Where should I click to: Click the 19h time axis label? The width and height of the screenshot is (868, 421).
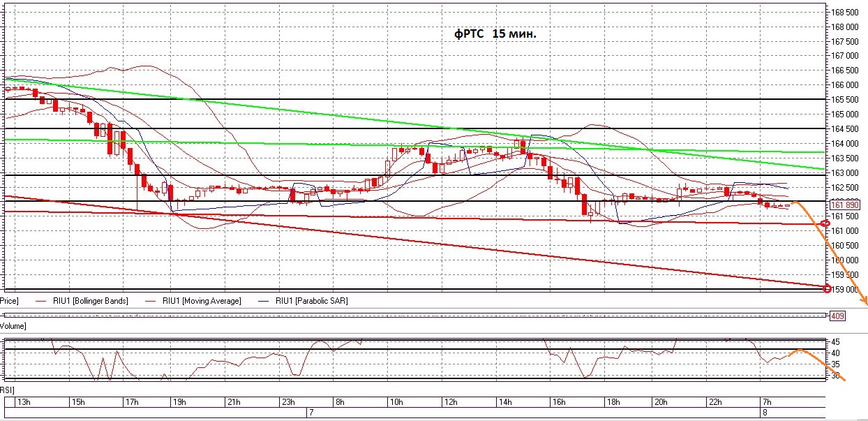click(x=180, y=402)
